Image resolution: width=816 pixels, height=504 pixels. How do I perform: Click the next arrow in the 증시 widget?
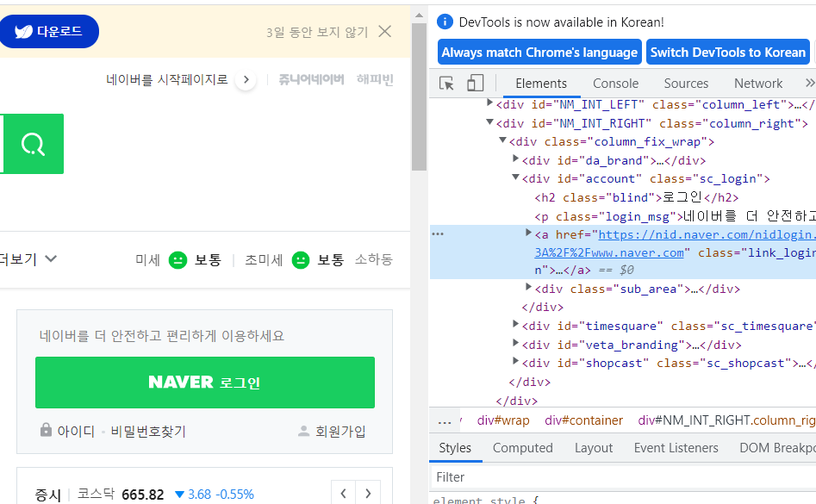pos(369,493)
